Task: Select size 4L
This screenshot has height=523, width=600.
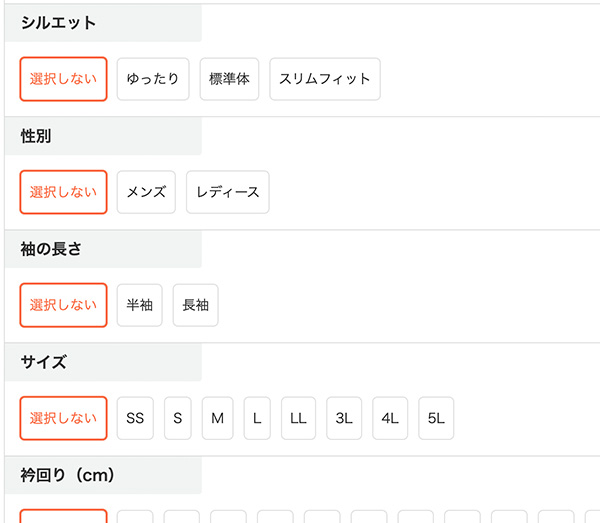Action: pos(390,419)
